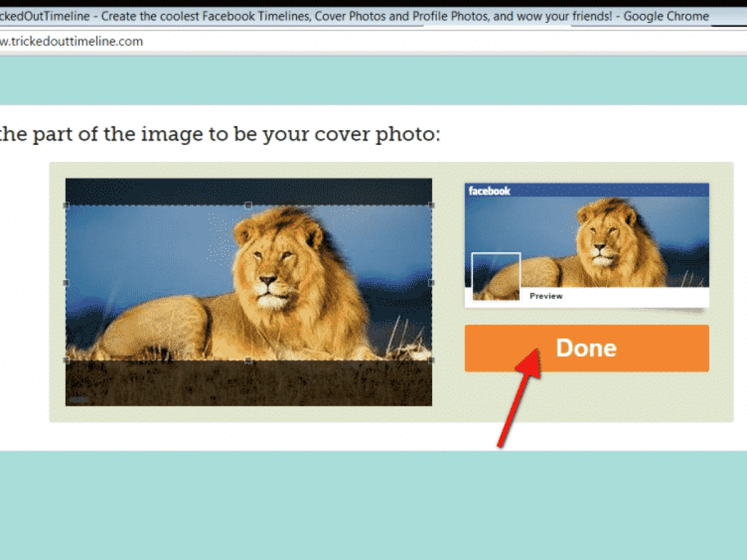Viewport: 747px width, 560px height.
Task: Click the top-left crop selection handle
Action: pyautogui.click(x=66, y=205)
